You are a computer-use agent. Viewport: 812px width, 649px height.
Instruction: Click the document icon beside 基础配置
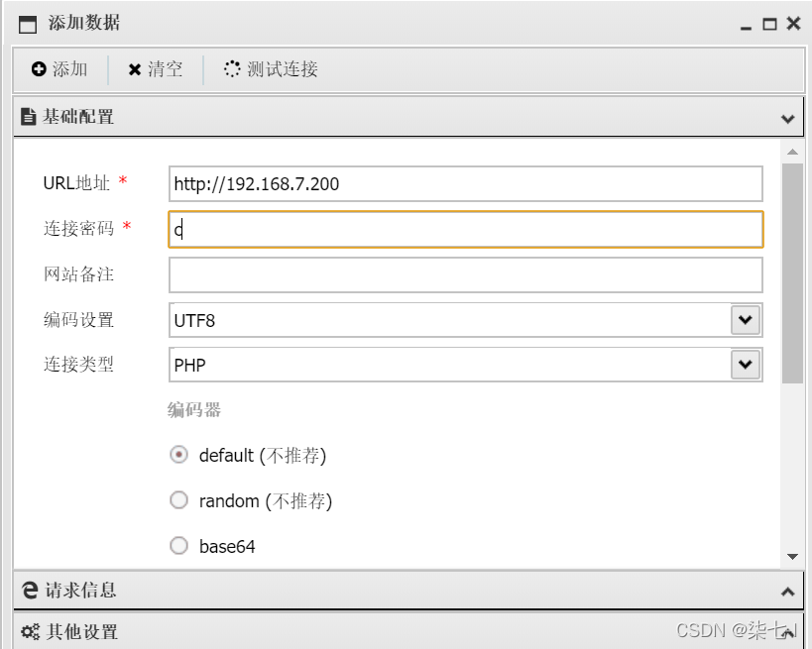click(28, 117)
